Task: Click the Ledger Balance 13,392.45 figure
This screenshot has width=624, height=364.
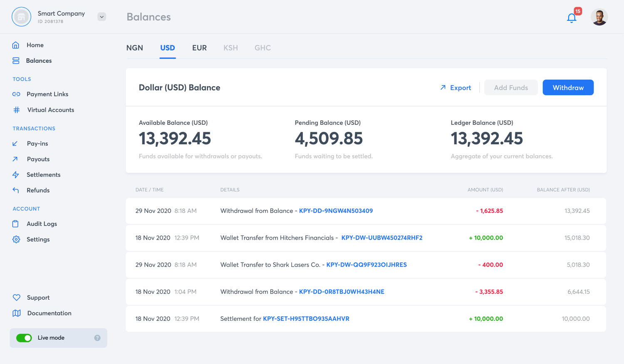Action: tap(487, 139)
